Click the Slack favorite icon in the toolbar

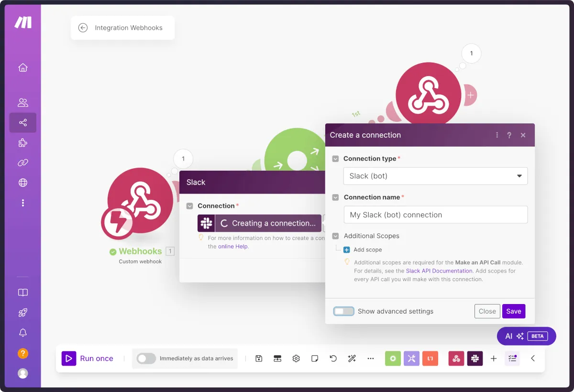(x=475, y=359)
